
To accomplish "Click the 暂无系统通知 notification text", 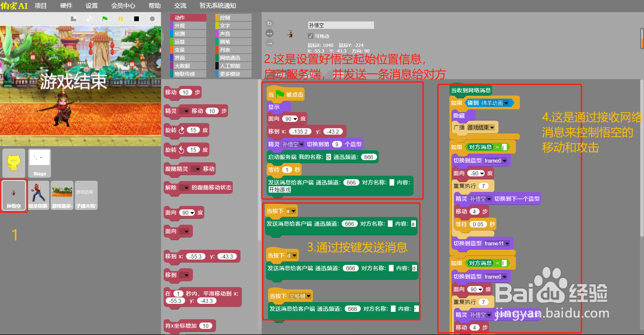I will tap(218, 6).
